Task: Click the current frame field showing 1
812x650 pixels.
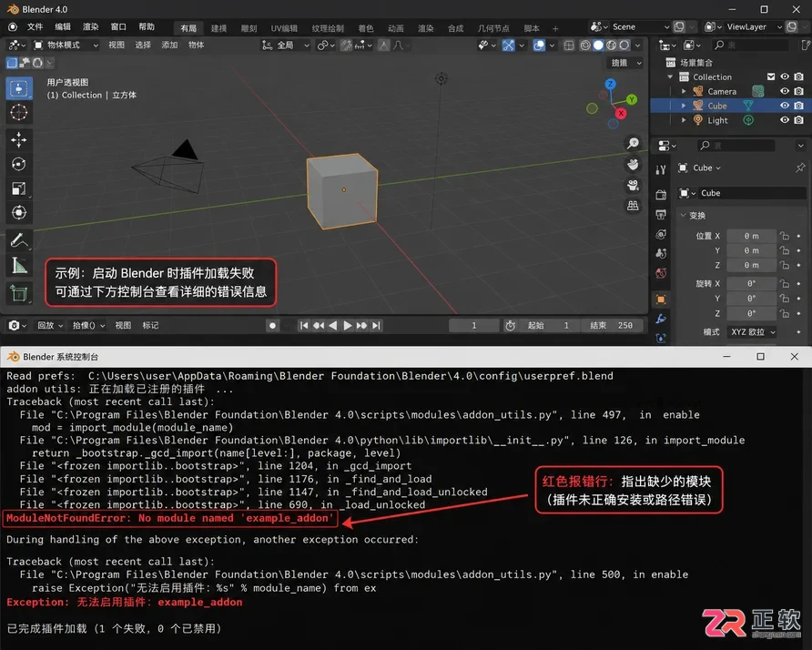Action: (x=474, y=325)
